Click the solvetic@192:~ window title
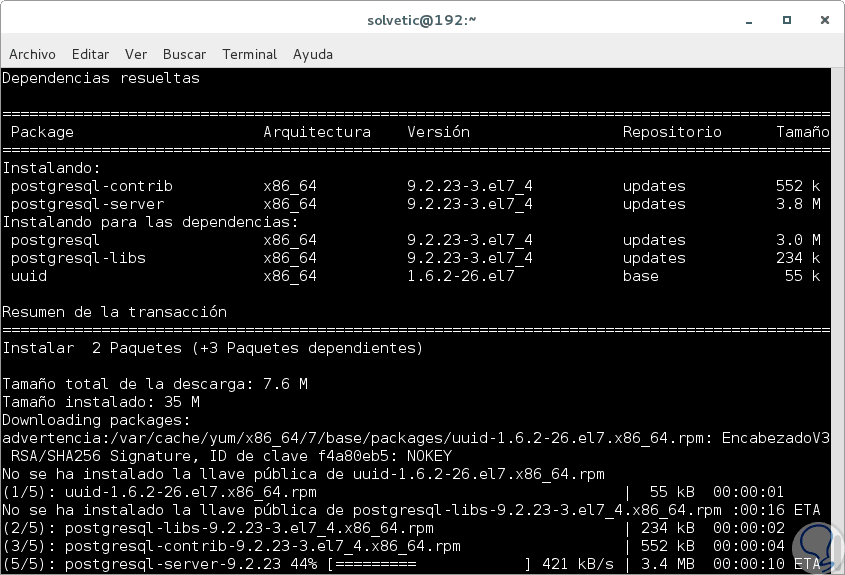The image size is (845, 575). 422,20
